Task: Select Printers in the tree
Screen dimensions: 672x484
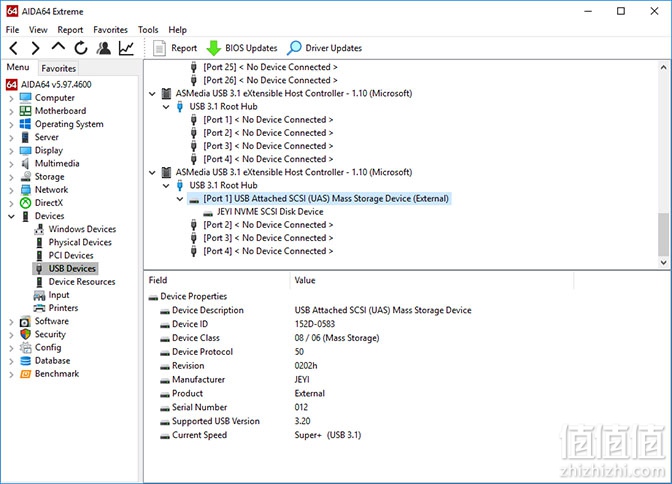Action: pyautogui.click(x=63, y=308)
